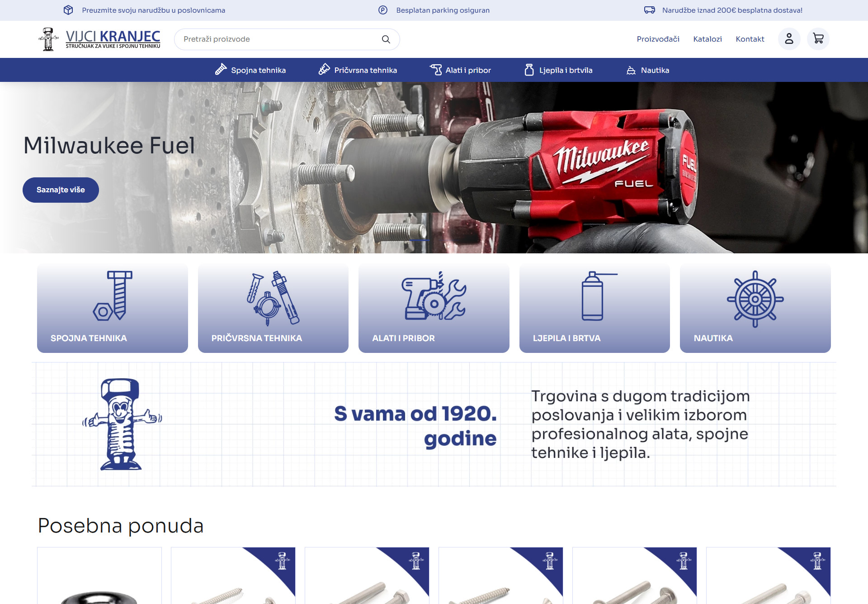
Task: Click the Vijci Kranjec logo
Action: pyautogui.click(x=99, y=39)
